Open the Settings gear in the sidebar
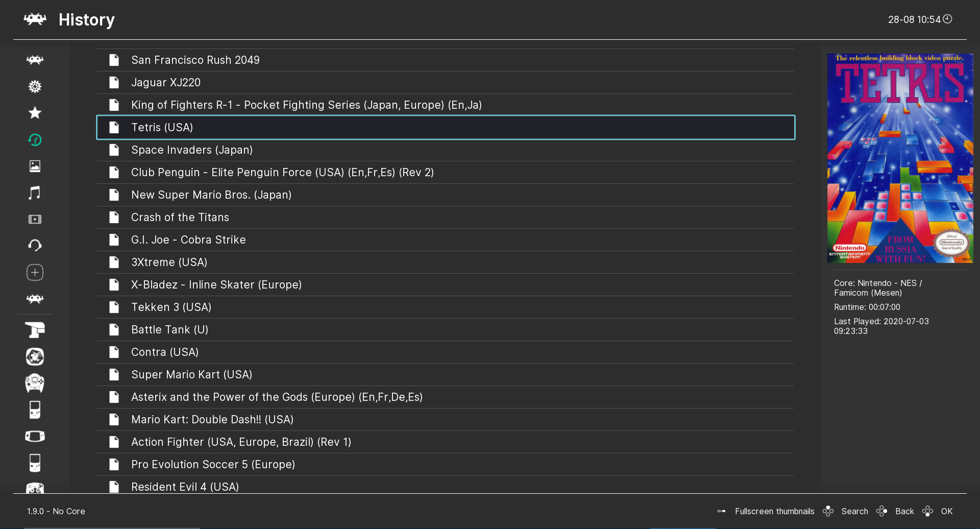Image resolution: width=980 pixels, height=529 pixels. pyautogui.click(x=35, y=86)
